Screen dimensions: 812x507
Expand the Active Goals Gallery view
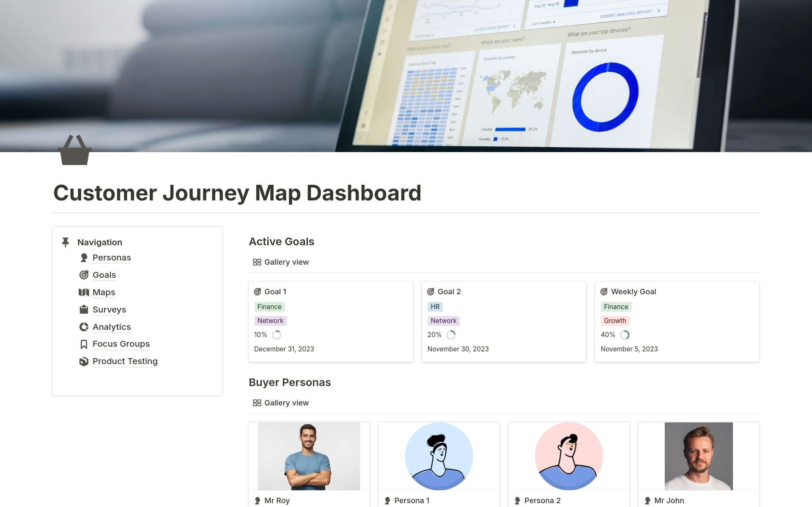point(286,262)
